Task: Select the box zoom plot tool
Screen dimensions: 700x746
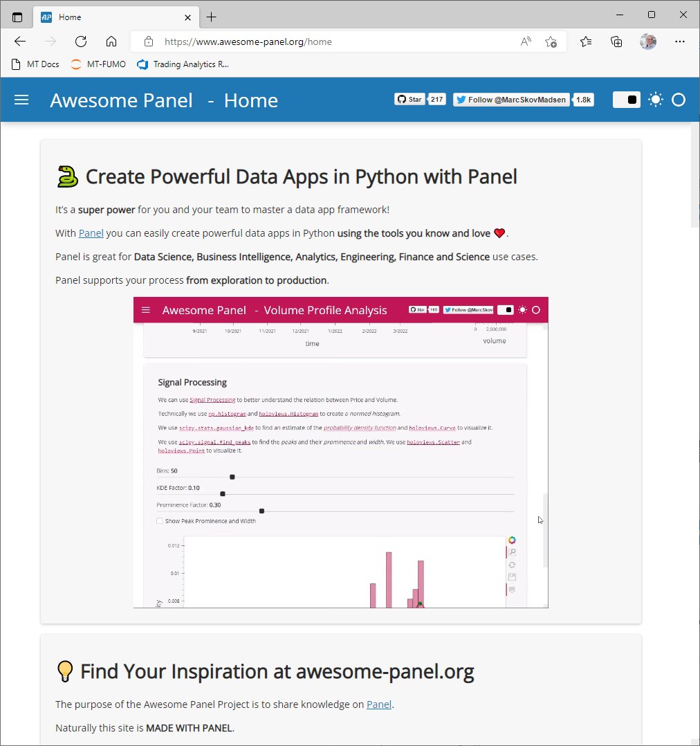Action: tap(512, 552)
